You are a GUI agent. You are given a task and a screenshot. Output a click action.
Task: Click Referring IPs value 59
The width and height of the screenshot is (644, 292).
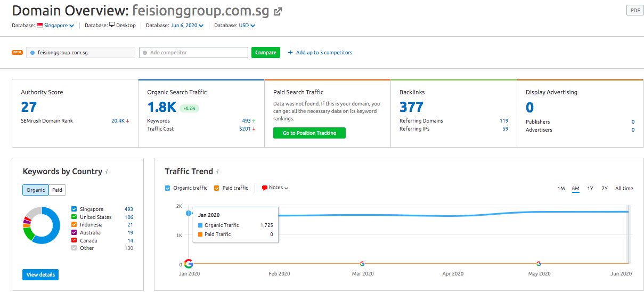[x=506, y=129]
